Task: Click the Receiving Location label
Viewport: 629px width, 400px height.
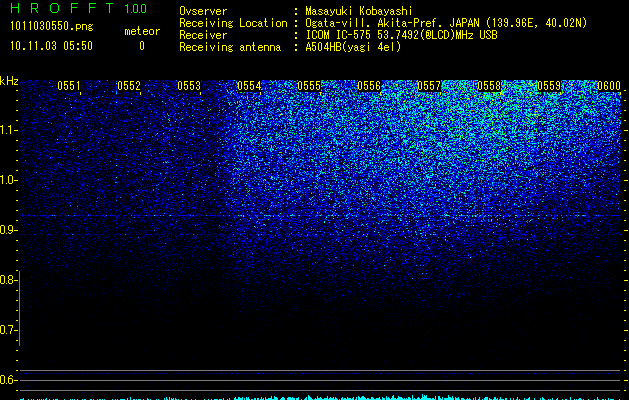Action: 233,23
